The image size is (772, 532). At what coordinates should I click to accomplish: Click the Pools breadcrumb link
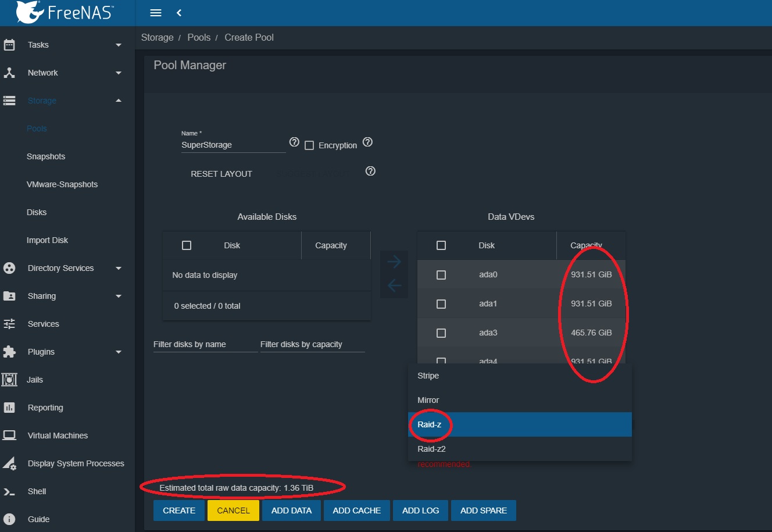pyautogui.click(x=199, y=37)
